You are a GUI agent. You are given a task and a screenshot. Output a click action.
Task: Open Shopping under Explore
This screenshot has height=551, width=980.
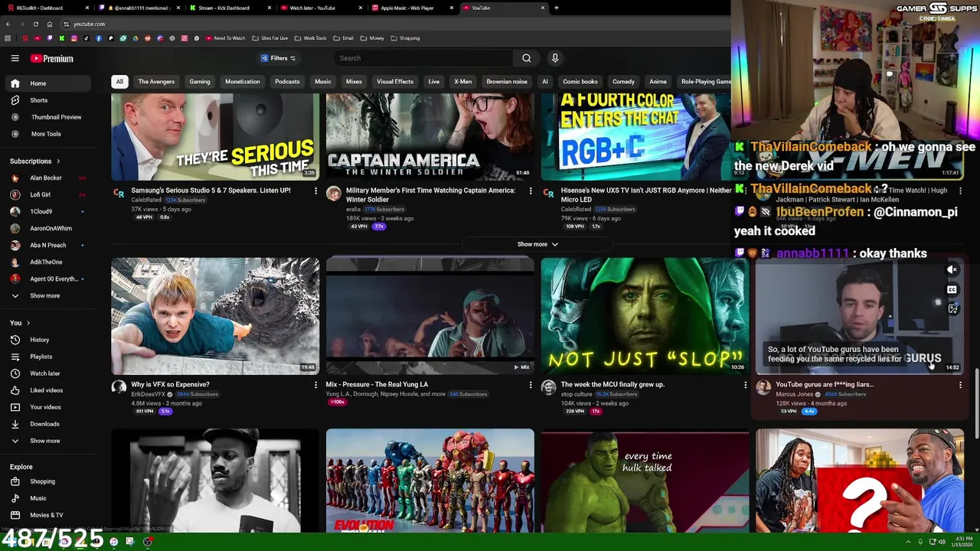[42, 481]
